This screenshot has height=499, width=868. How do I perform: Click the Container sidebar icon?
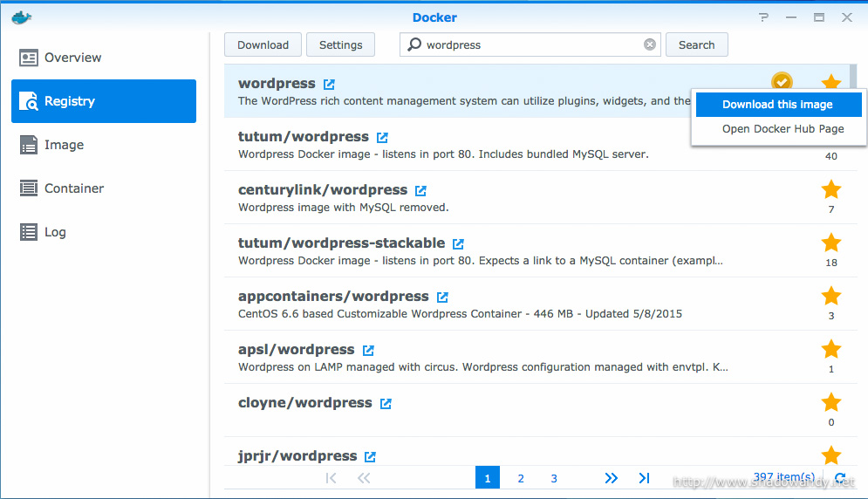click(28, 188)
